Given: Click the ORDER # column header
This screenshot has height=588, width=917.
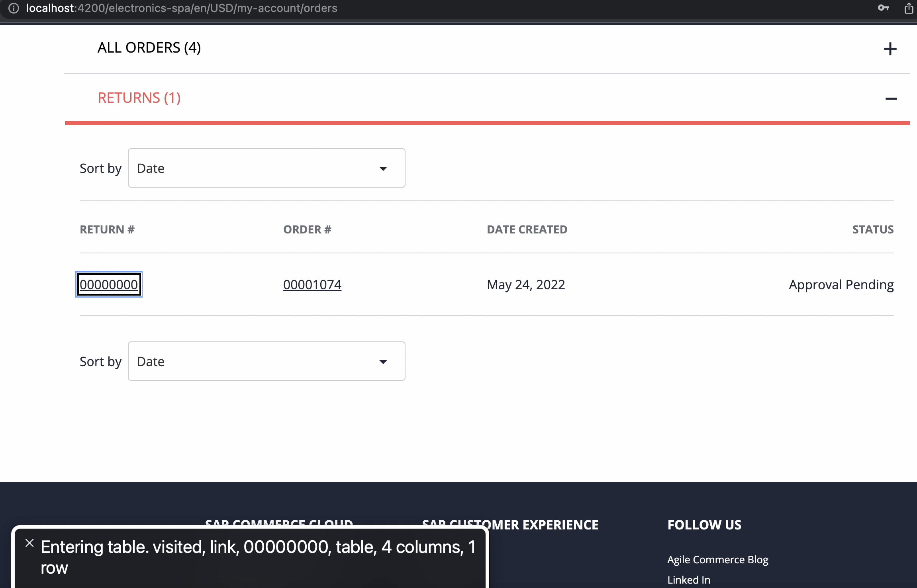Looking at the screenshot, I should pos(307,229).
